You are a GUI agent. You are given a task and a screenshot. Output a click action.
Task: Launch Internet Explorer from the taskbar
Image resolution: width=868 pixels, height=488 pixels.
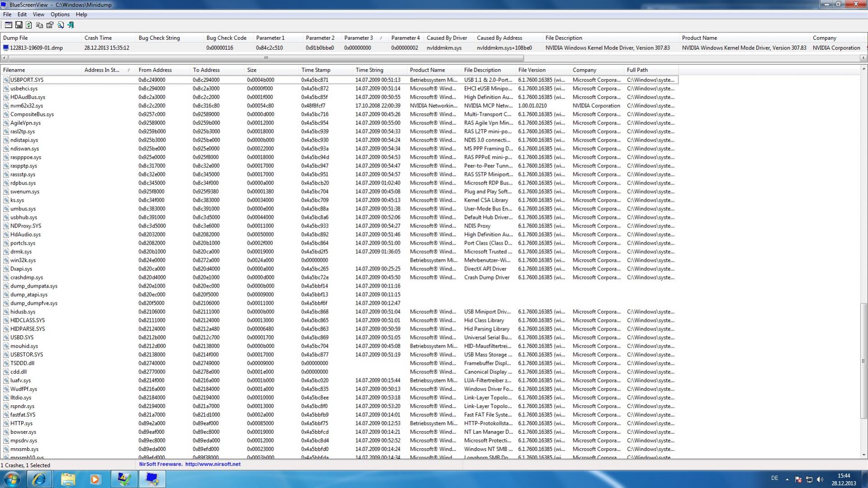point(39,479)
